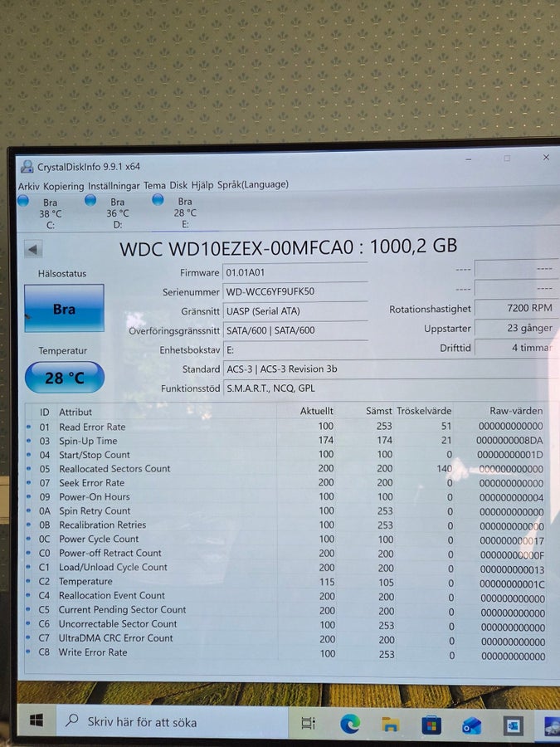
Task: Click the taskbar search box
Action: (x=172, y=721)
